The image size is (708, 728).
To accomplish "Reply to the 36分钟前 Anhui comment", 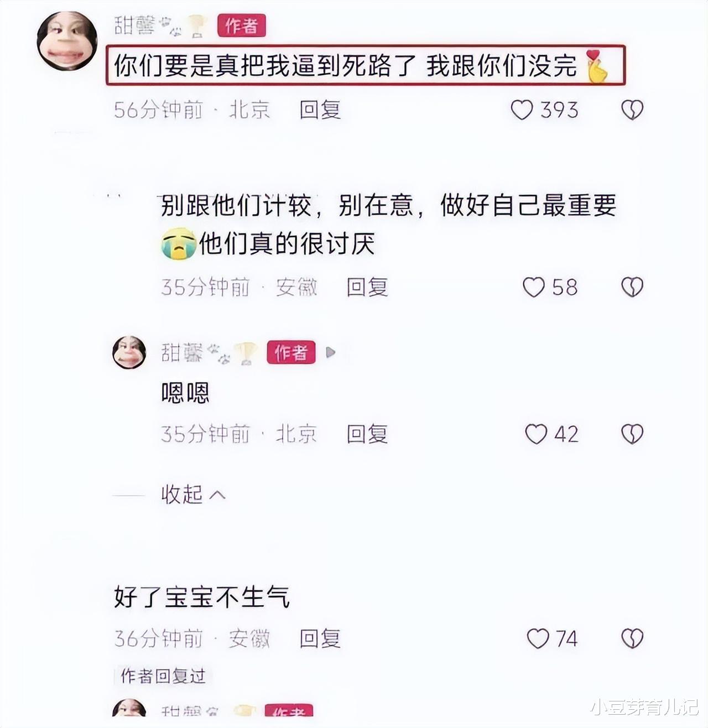I will [320, 638].
